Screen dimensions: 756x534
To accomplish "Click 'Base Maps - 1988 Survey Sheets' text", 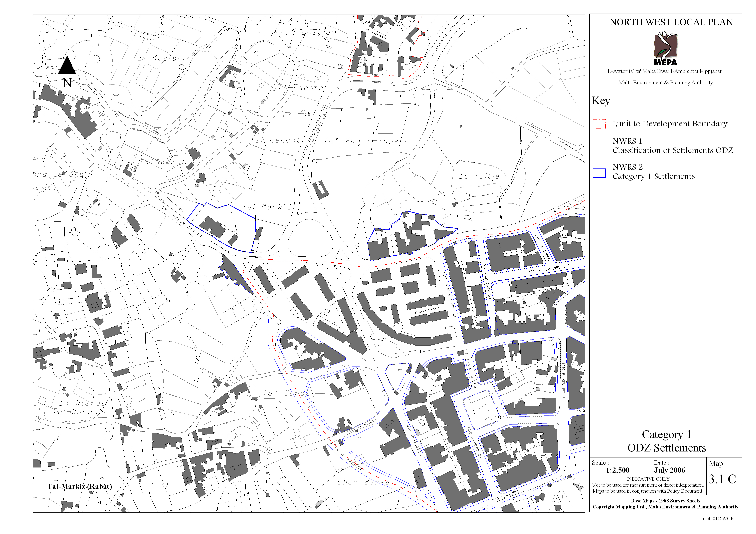I will click(665, 501).
